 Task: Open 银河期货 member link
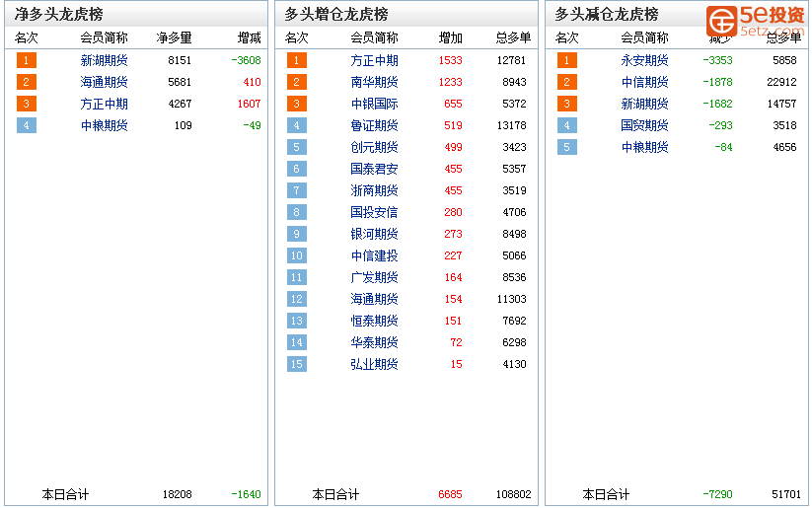374,235
